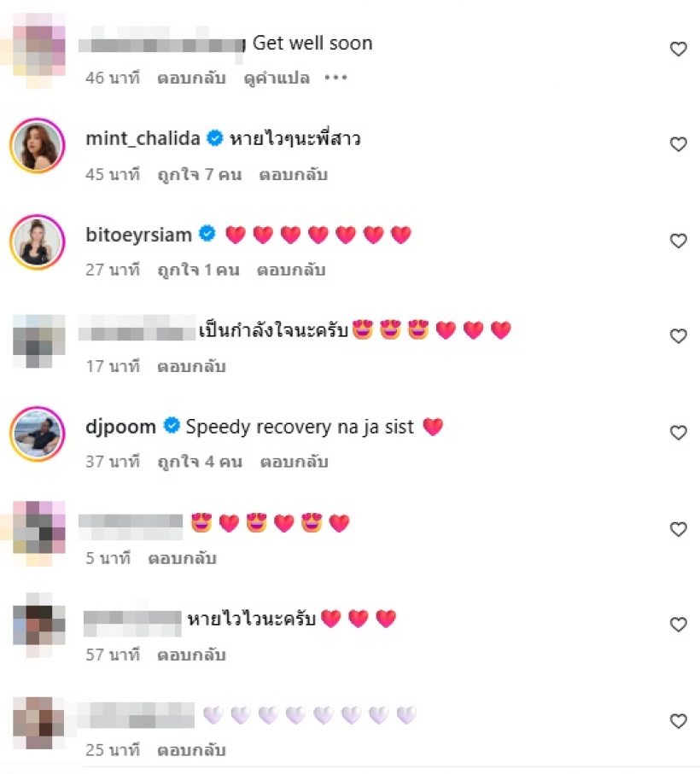Tap the heart icon next to bitoeyrsiam's comment

coord(678,241)
